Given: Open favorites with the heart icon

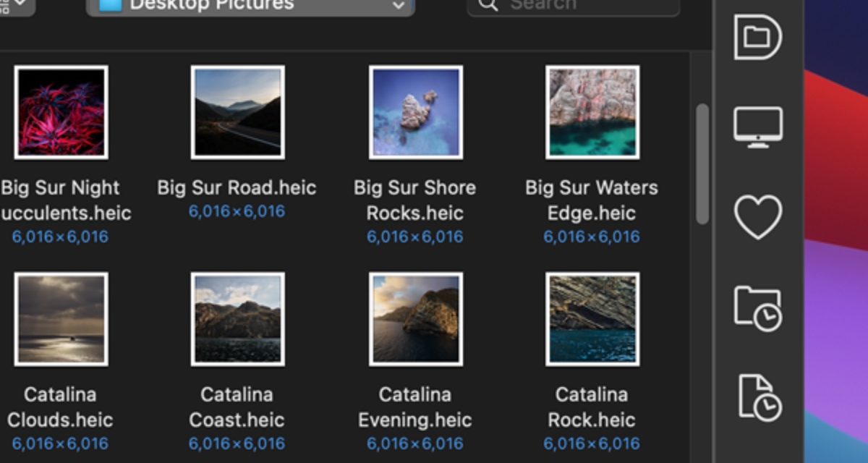Looking at the screenshot, I should tap(757, 217).
